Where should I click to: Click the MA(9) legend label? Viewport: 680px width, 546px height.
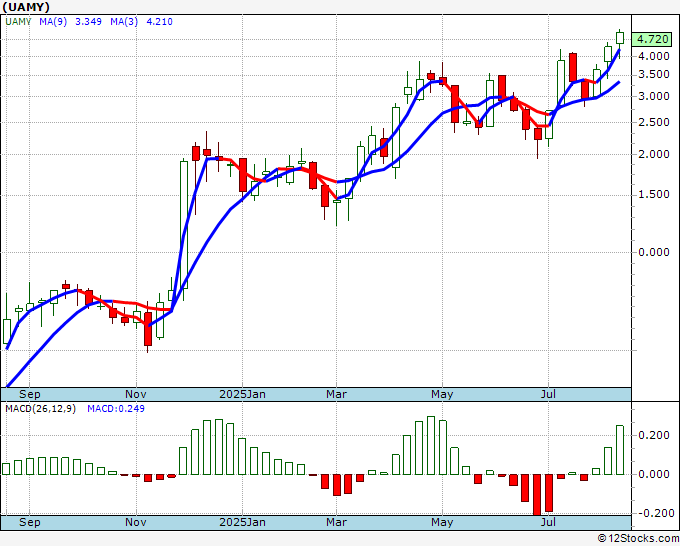pyautogui.click(x=53, y=22)
